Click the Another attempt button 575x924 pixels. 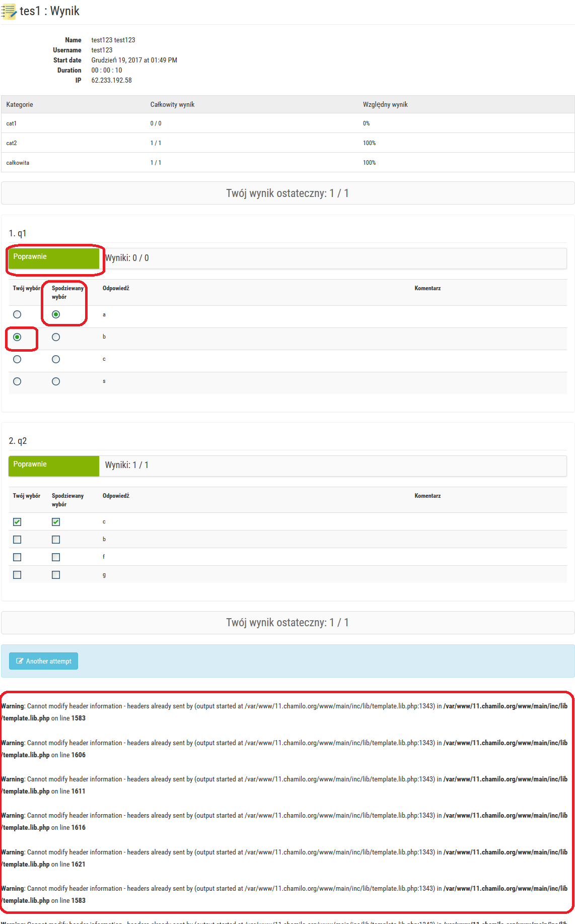click(x=43, y=661)
